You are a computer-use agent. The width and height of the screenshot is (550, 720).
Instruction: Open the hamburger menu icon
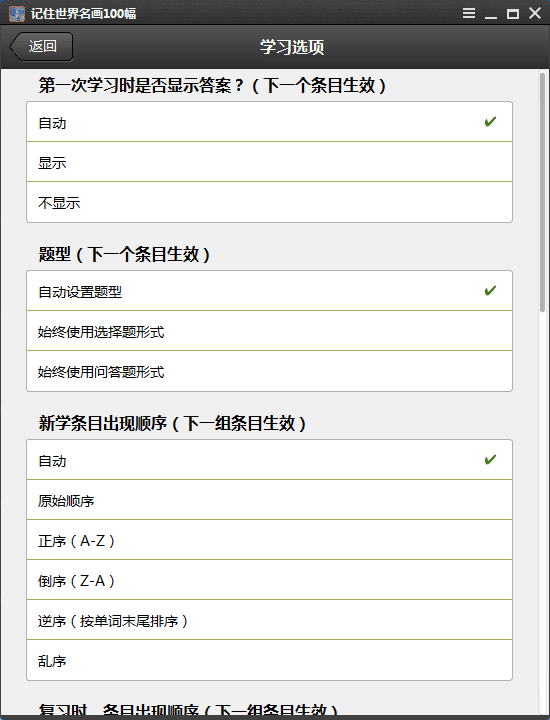pos(469,13)
